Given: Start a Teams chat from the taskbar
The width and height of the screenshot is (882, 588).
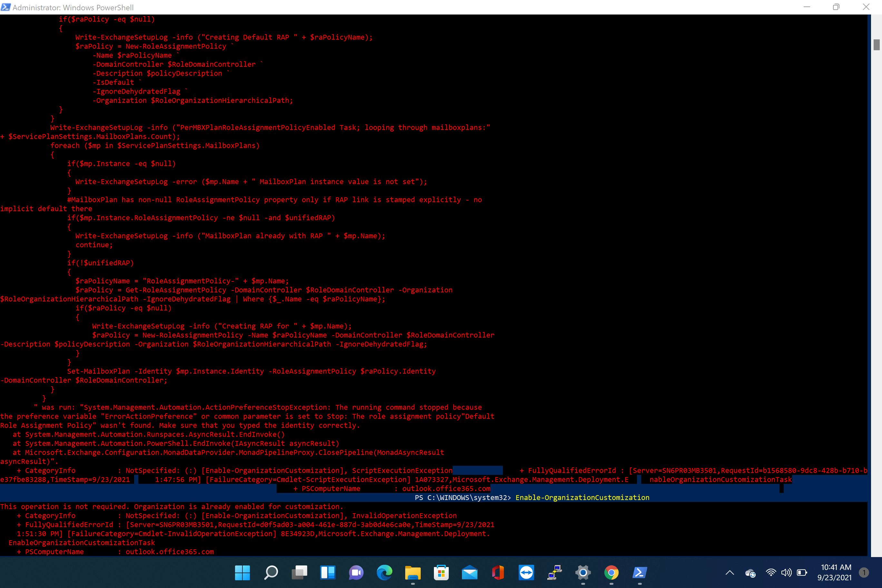Looking at the screenshot, I should 356,573.
